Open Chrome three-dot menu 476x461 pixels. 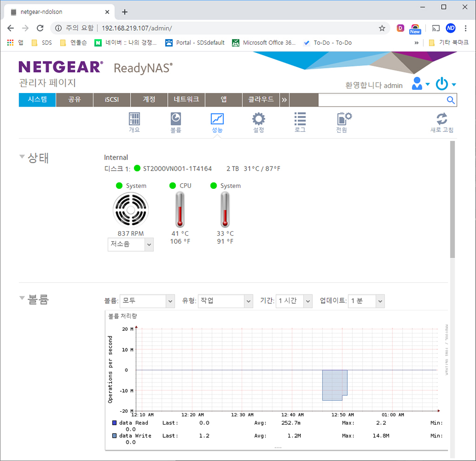465,28
